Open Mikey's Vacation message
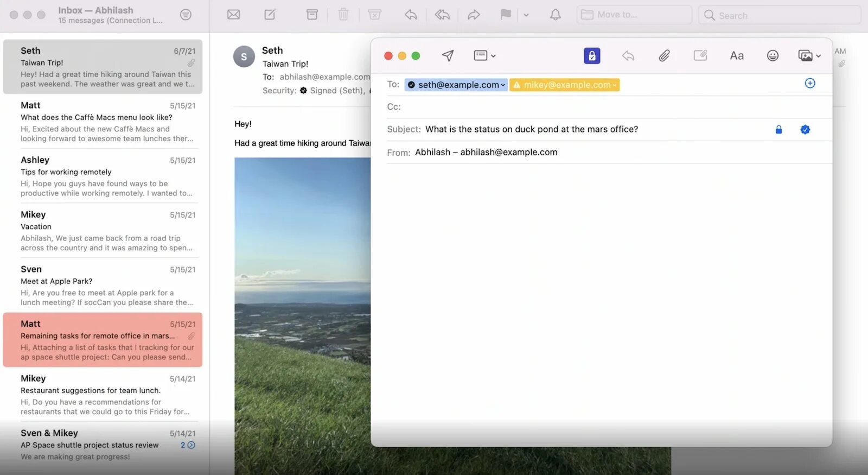The width and height of the screenshot is (868, 475). pyautogui.click(x=103, y=231)
